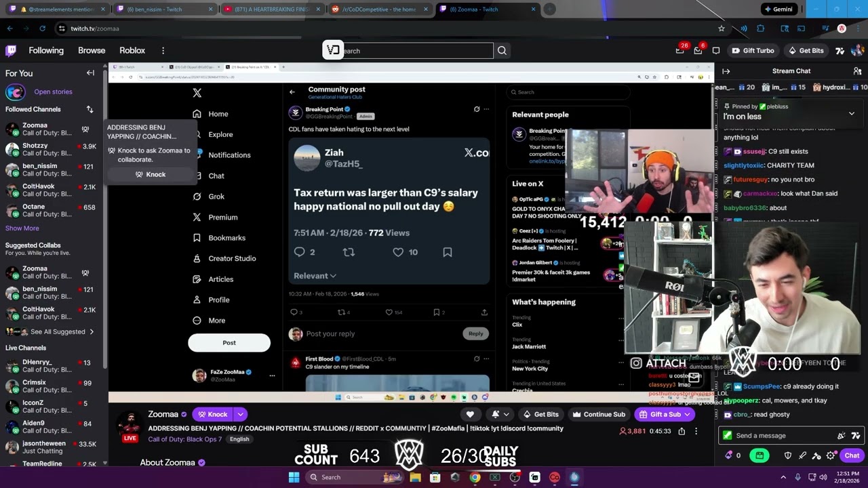Click the search magnifier button
The image size is (868, 488).
point(502,51)
